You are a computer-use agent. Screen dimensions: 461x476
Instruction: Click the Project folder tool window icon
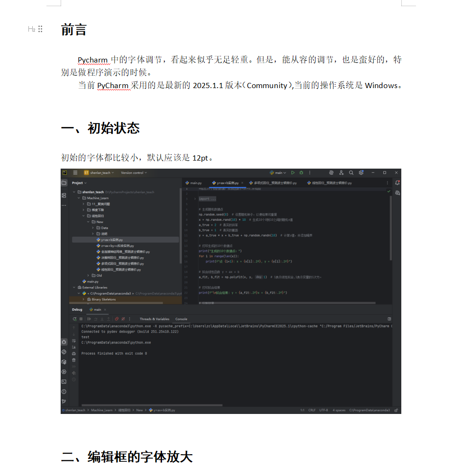(64, 183)
